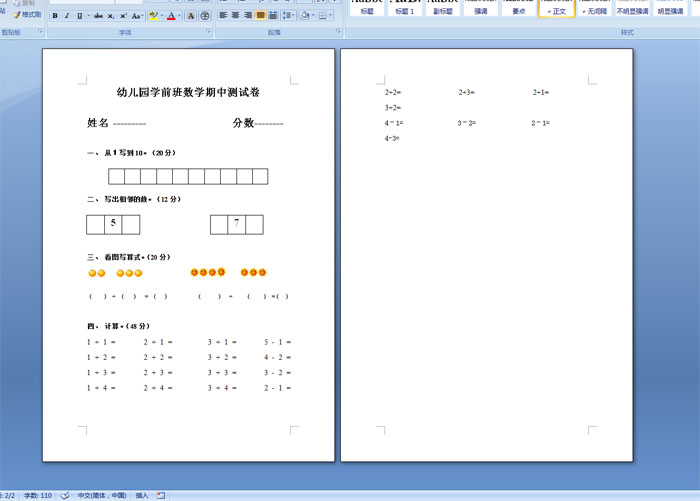
Task: Click enclosed character icon
Action: coord(205,16)
